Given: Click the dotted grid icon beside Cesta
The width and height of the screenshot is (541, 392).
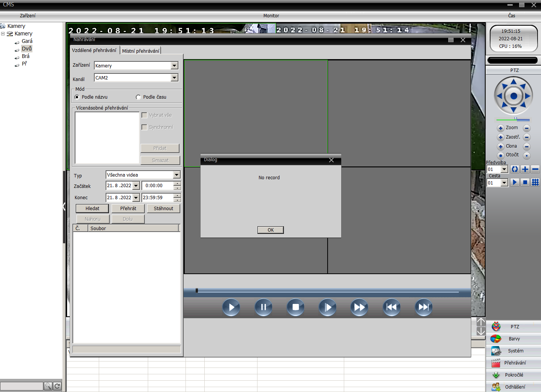Looking at the screenshot, I should pos(535,183).
